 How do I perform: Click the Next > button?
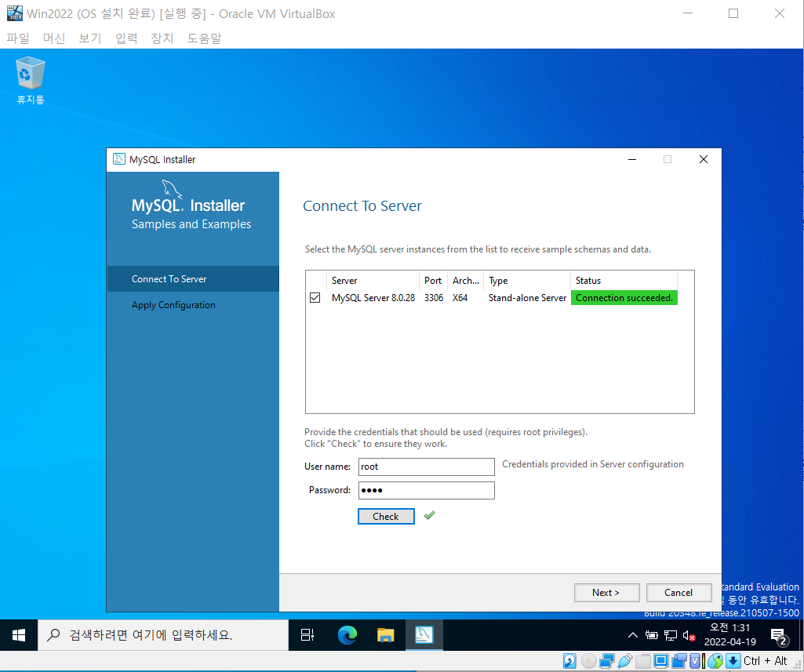coord(606,593)
